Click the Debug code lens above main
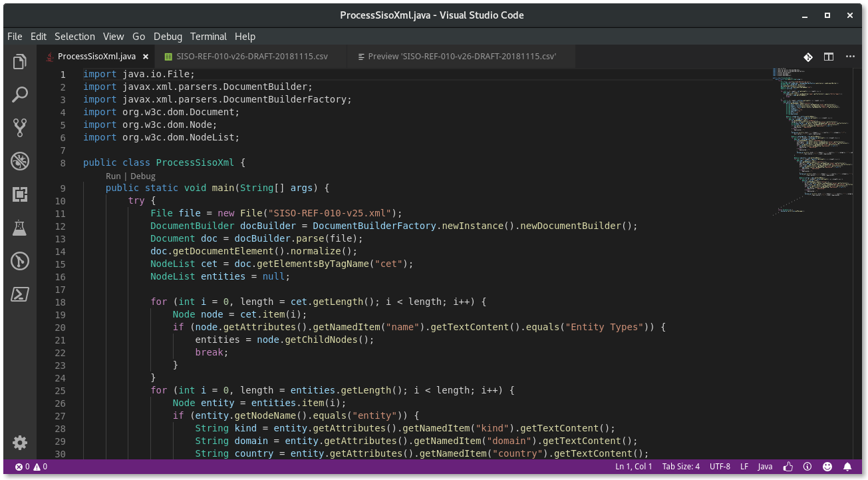 point(142,176)
